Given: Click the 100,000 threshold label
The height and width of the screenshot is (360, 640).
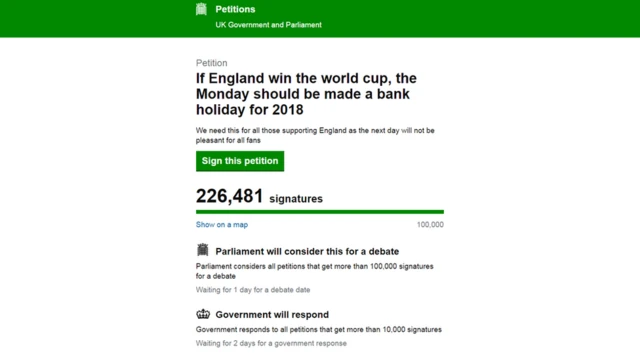Looking at the screenshot, I should point(430,224).
